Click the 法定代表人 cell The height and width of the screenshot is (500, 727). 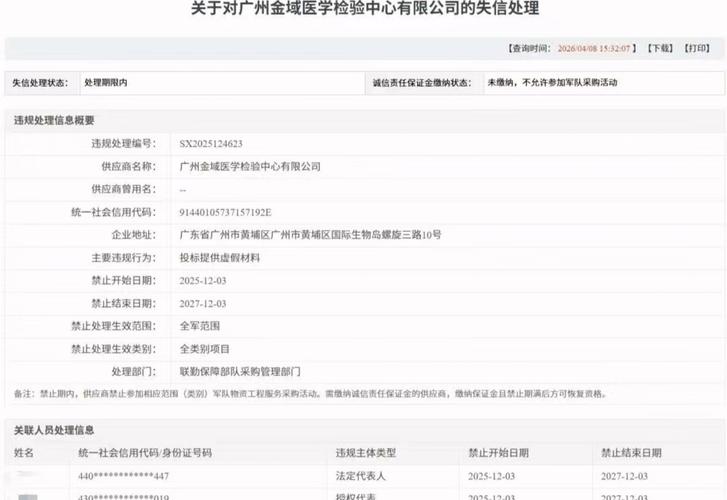pos(361,476)
